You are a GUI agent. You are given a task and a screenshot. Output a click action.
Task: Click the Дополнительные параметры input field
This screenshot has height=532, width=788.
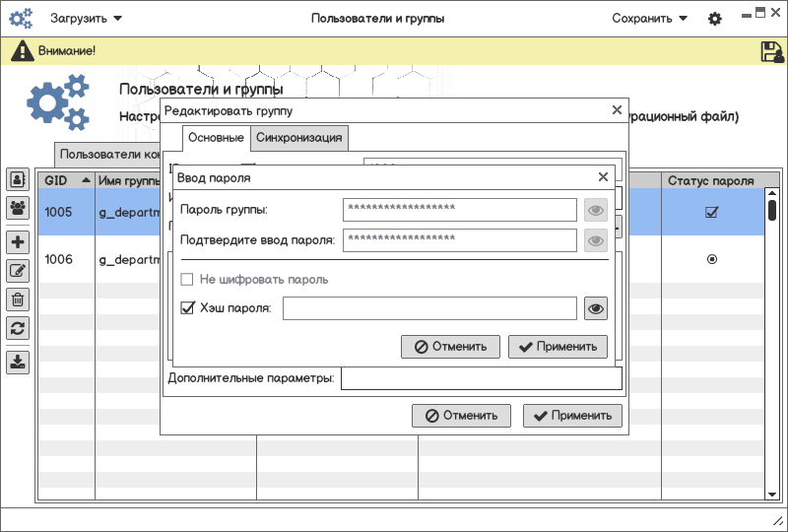click(482, 378)
